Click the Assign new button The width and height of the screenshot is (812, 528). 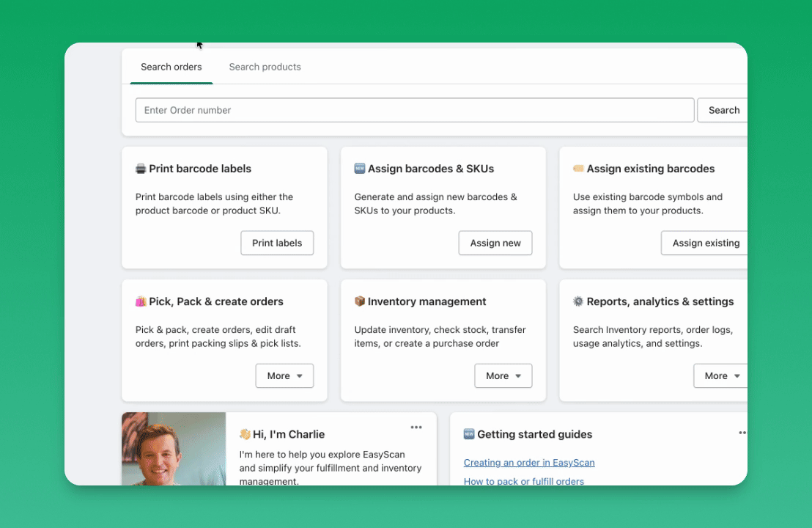495,243
